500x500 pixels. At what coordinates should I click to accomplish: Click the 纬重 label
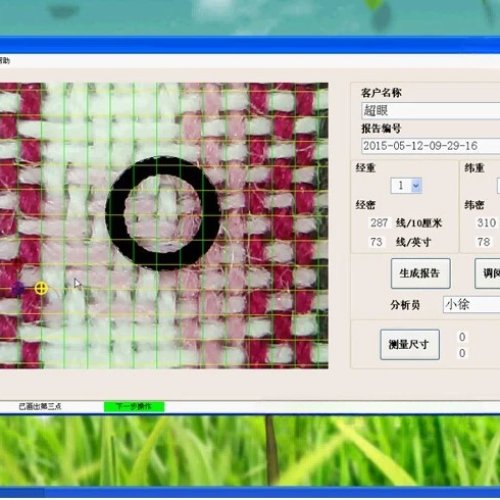pos(474,168)
